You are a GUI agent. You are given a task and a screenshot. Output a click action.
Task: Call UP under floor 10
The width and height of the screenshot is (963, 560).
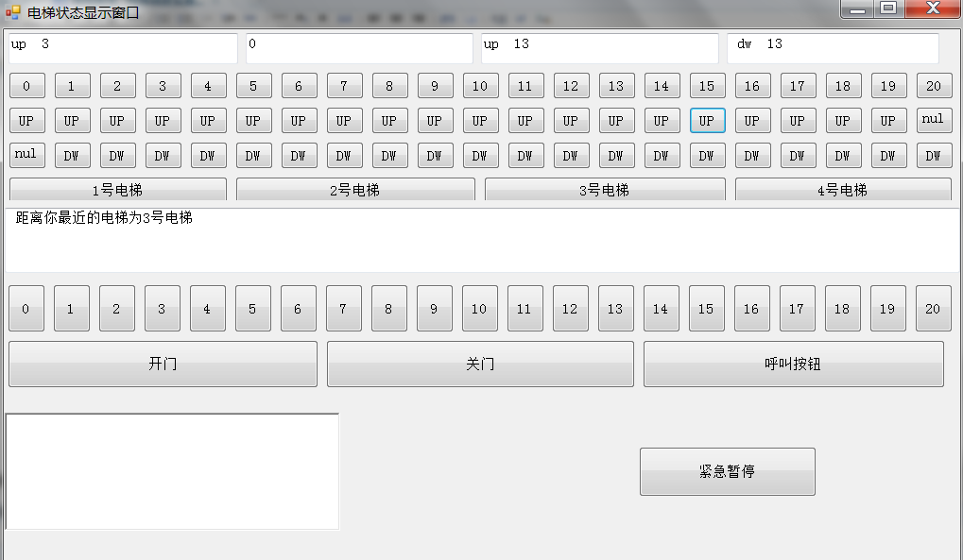coord(481,121)
